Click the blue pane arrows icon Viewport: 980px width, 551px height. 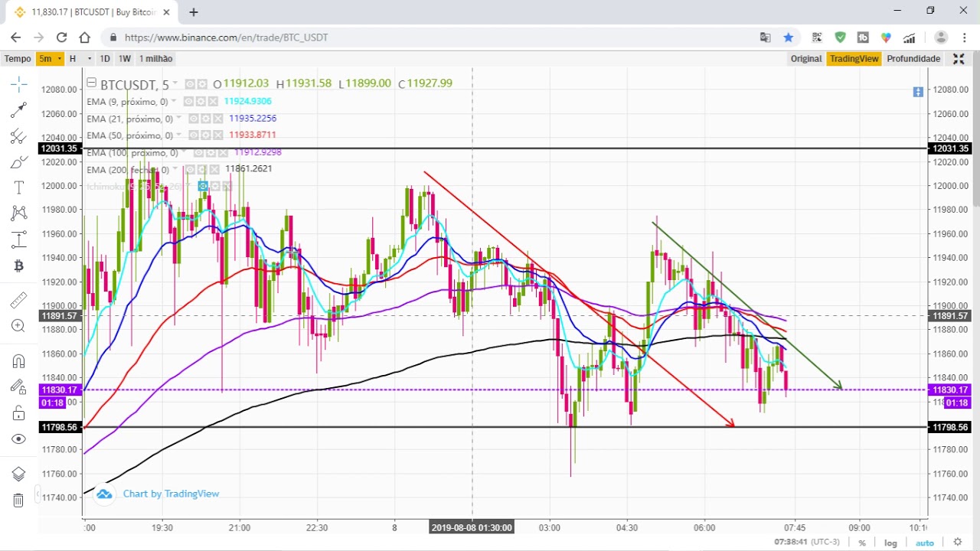[x=918, y=92]
